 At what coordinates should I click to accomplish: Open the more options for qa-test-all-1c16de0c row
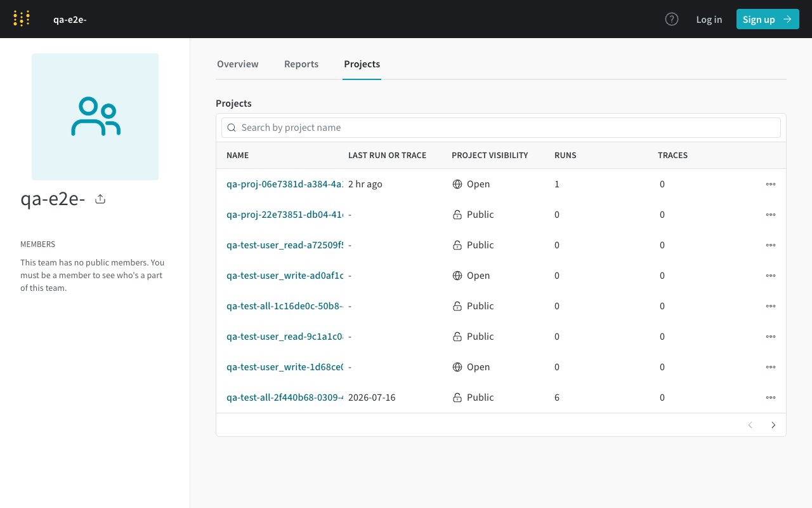(771, 306)
